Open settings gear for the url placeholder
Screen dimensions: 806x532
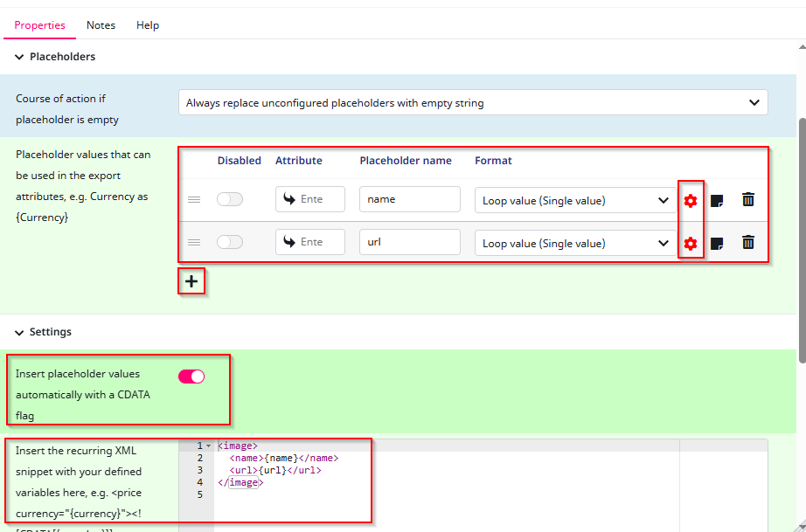[x=691, y=243]
